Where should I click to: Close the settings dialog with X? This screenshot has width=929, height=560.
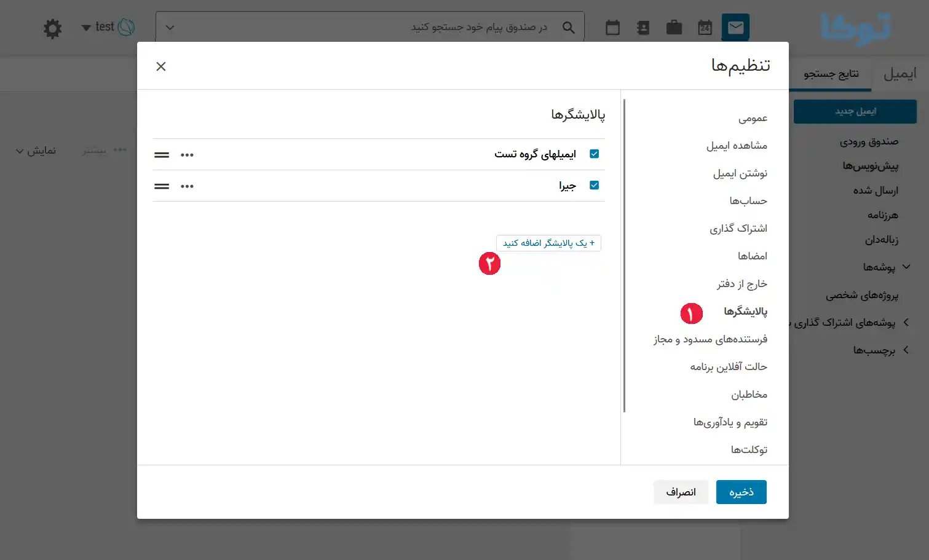[x=161, y=66]
